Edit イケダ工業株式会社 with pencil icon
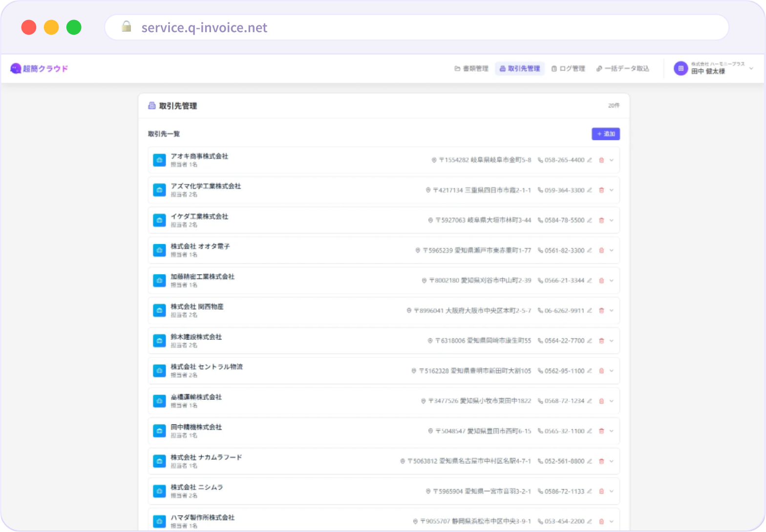Image resolution: width=766 pixels, height=532 pixels. click(590, 220)
